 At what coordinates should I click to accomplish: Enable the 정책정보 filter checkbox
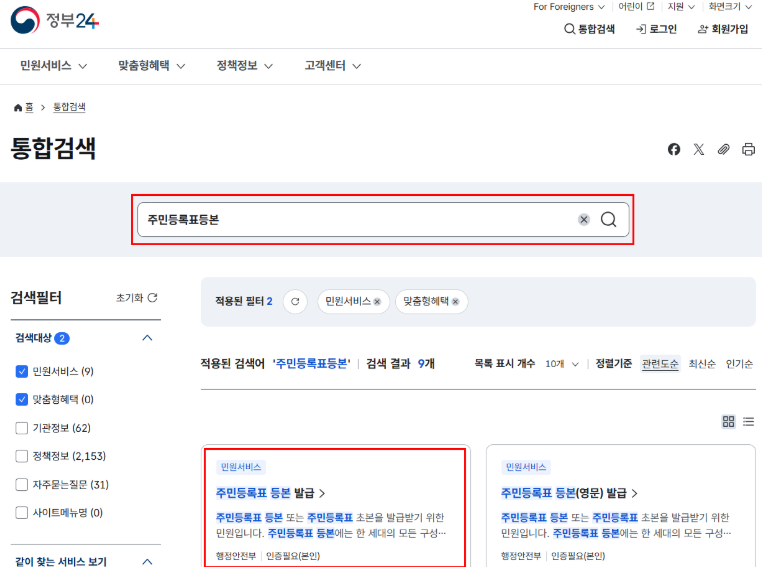pyautogui.click(x=22, y=456)
